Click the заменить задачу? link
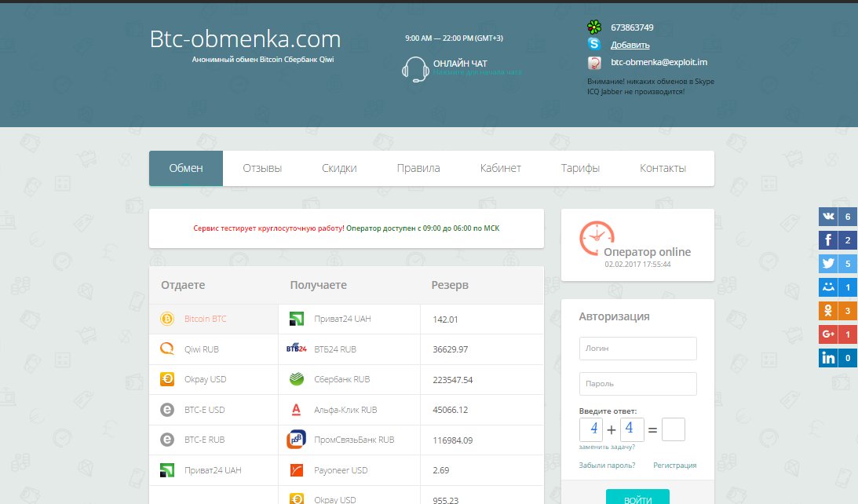This screenshot has width=858, height=504. [x=607, y=447]
